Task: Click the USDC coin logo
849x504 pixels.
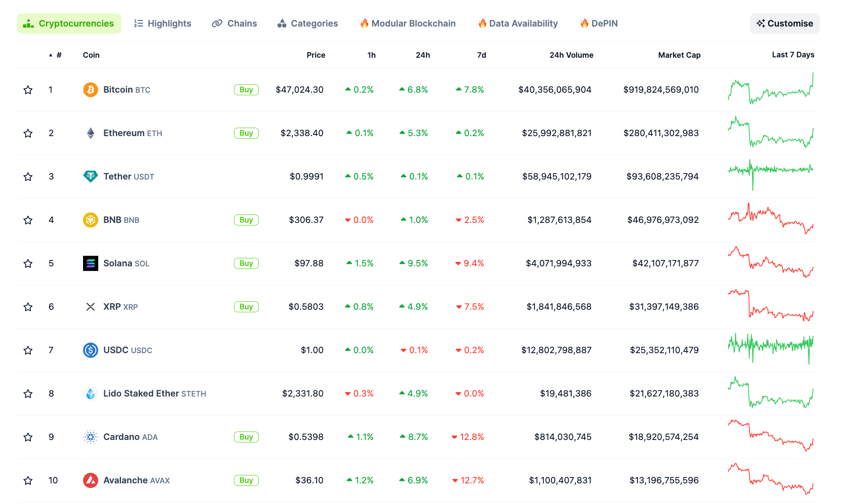Action: (x=90, y=350)
